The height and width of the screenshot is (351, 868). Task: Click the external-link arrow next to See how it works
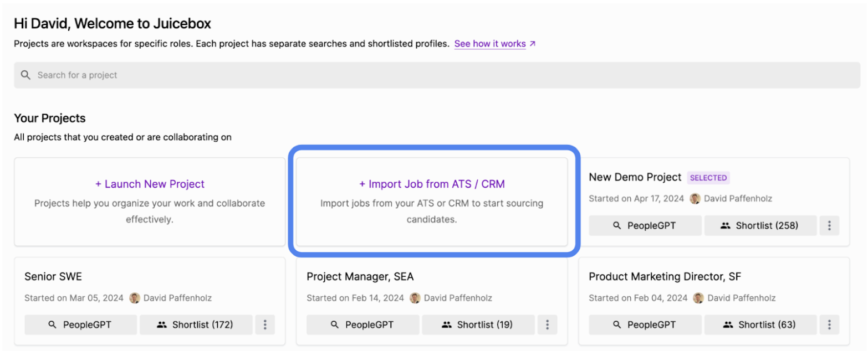pyautogui.click(x=532, y=44)
